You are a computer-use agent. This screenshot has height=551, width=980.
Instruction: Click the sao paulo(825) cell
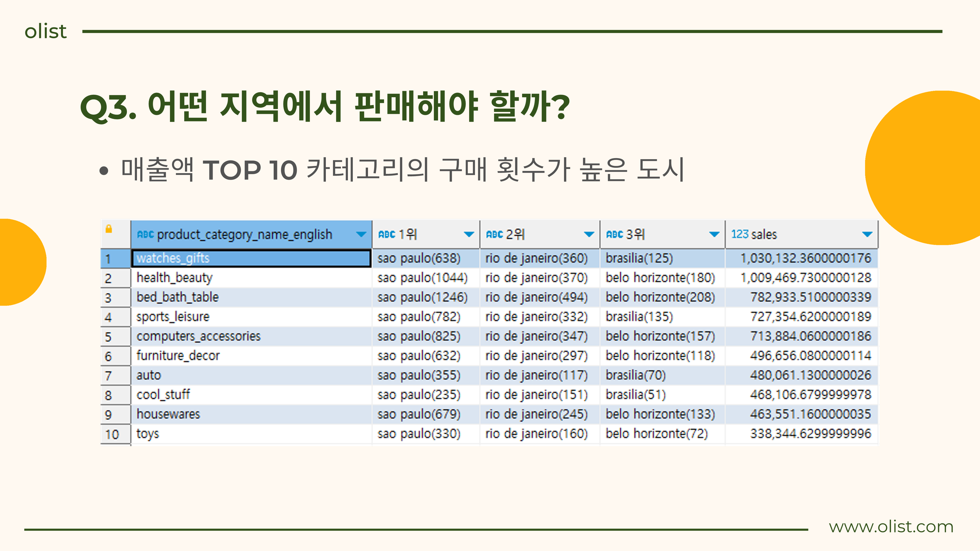[426, 336]
